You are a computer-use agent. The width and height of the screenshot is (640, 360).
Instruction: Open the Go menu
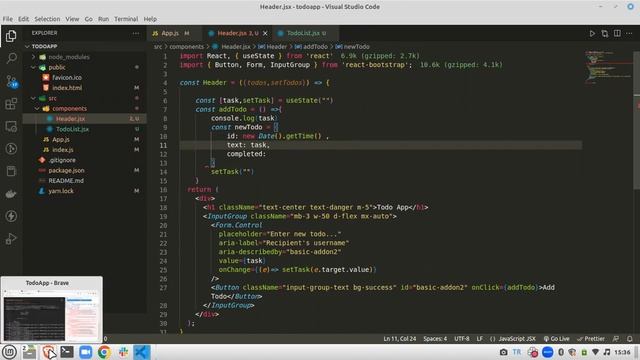89,19
